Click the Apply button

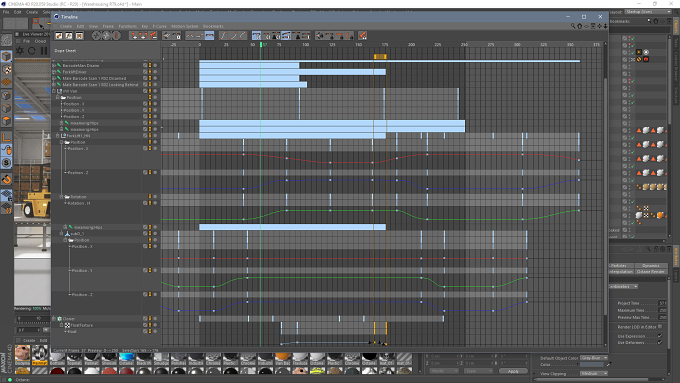513,371
